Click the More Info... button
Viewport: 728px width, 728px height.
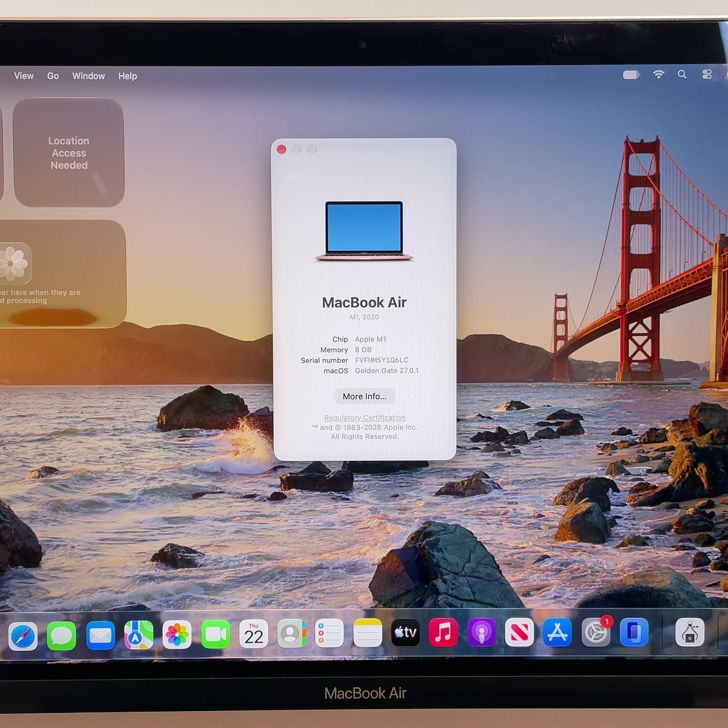coord(365,396)
